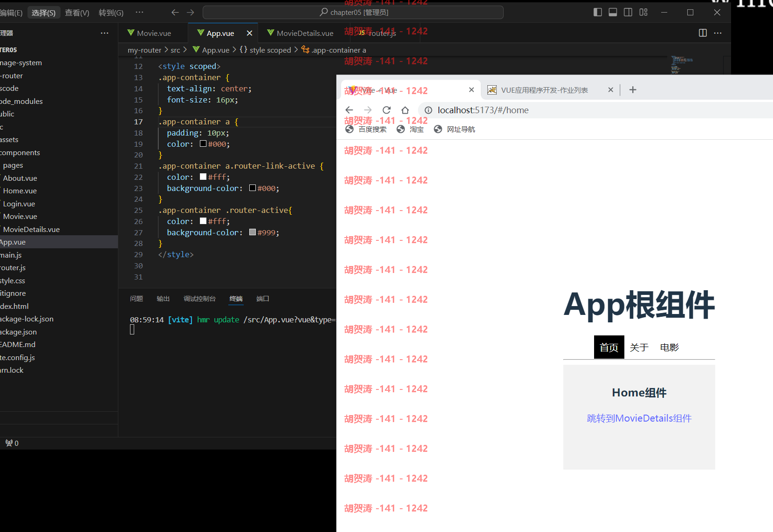
Task: Open the 调试控制台 panel tab
Action: point(199,299)
